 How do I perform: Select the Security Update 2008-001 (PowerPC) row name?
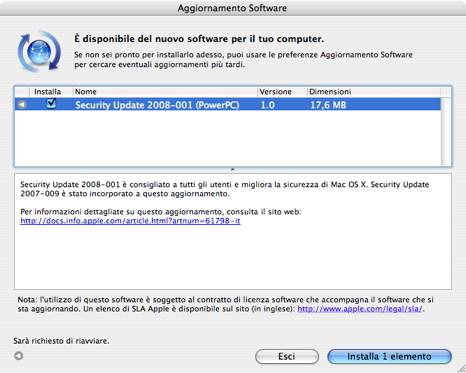pos(157,105)
